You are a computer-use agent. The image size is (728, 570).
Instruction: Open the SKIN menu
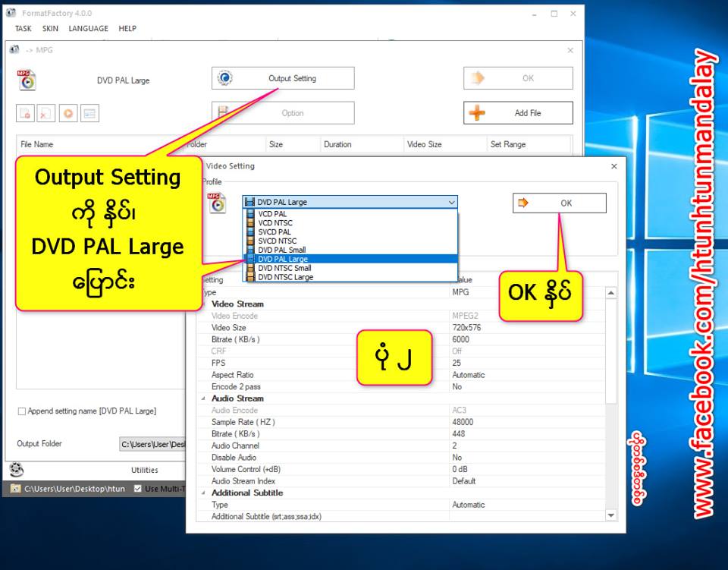pyautogui.click(x=50, y=29)
